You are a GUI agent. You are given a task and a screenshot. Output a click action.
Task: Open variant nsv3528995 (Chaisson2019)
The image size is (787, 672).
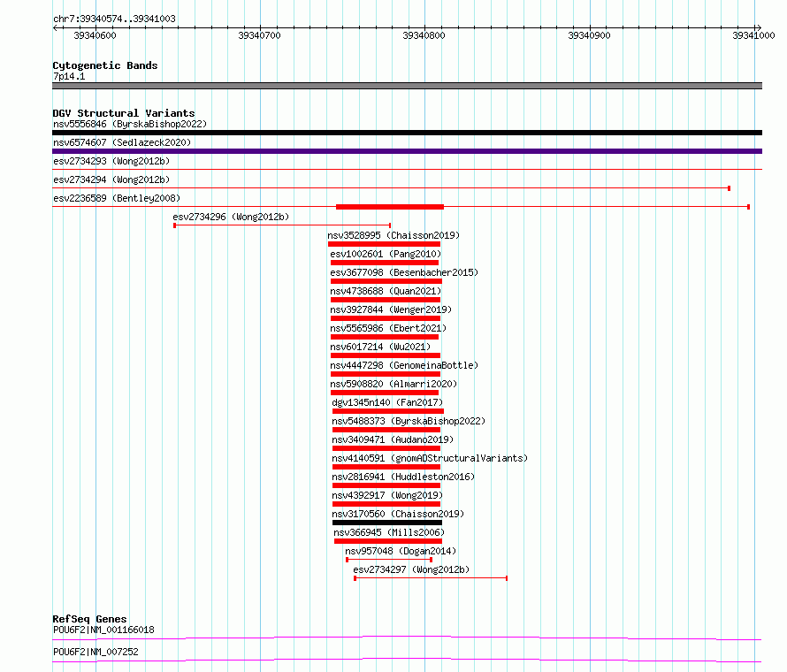[x=393, y=235]
